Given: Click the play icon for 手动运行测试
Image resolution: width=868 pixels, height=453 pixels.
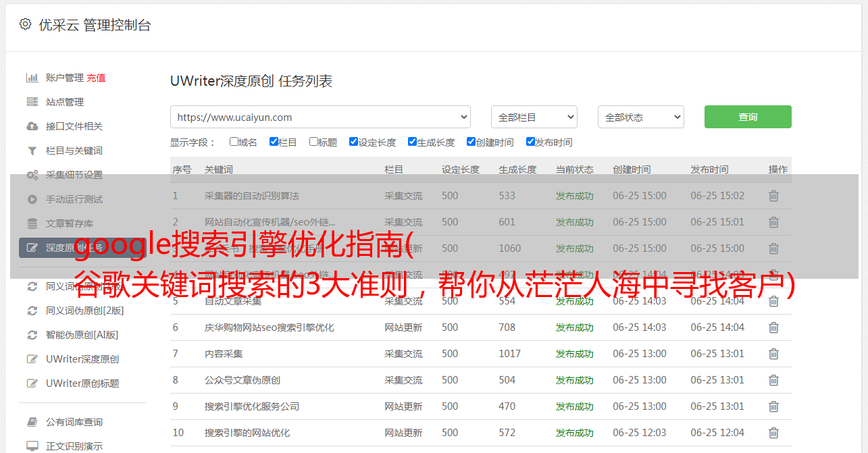Looking at the screenshot, I should coord(32,199).
